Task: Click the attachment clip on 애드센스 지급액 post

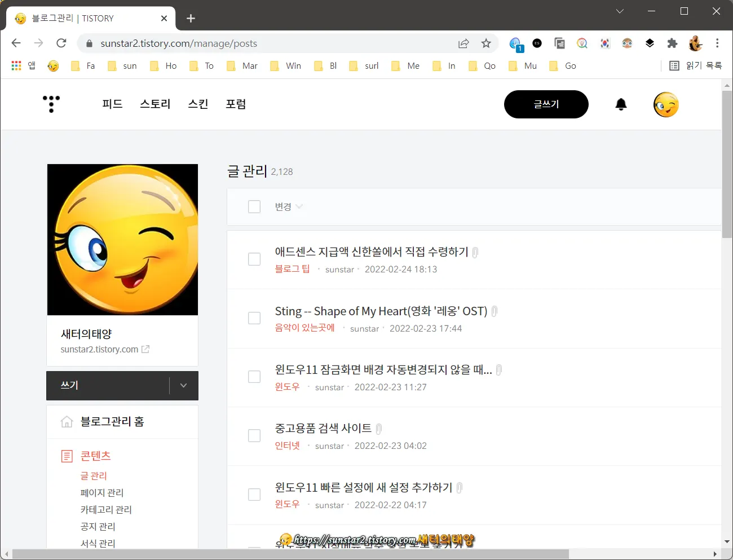Action: click(475, 252)
